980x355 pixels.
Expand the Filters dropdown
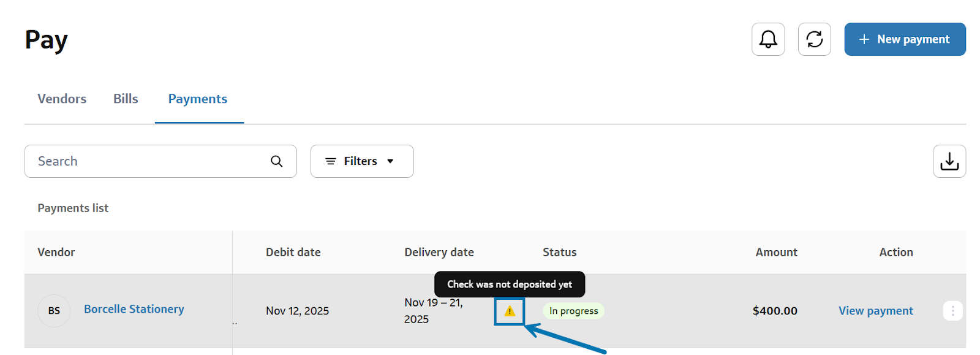pos(361,161)
